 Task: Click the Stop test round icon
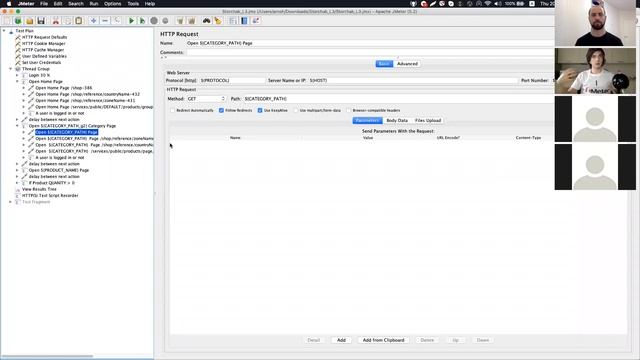point(154,20)
